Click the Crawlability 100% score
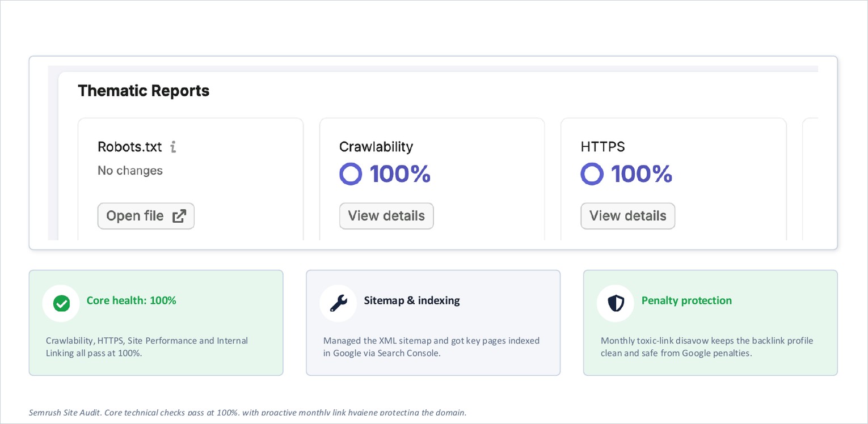Viewport: 868px width, 424px height. pos(400,173)
